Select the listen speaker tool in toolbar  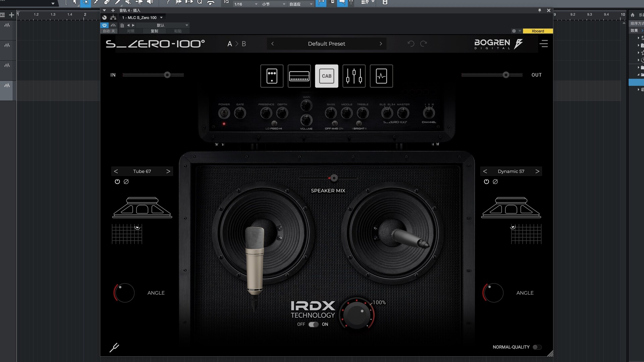(x=150, y=2)
